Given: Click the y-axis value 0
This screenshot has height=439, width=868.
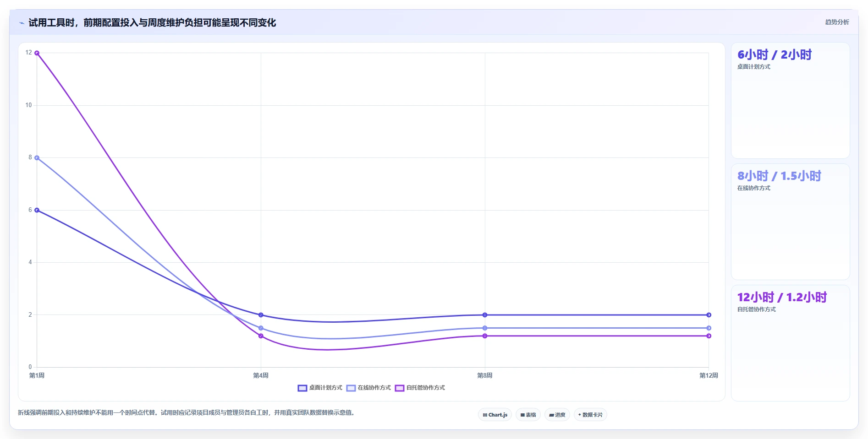Looking at the screenshot, I should point(30,367).
